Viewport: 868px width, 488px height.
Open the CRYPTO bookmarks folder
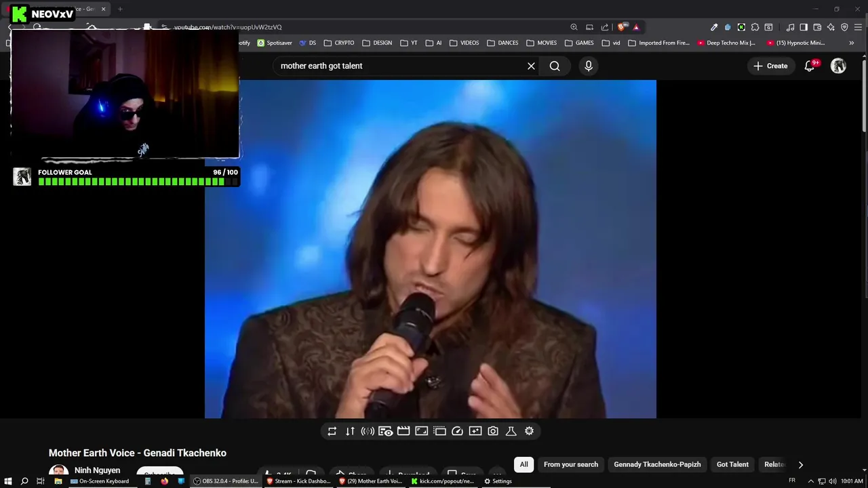pos(339,43)
